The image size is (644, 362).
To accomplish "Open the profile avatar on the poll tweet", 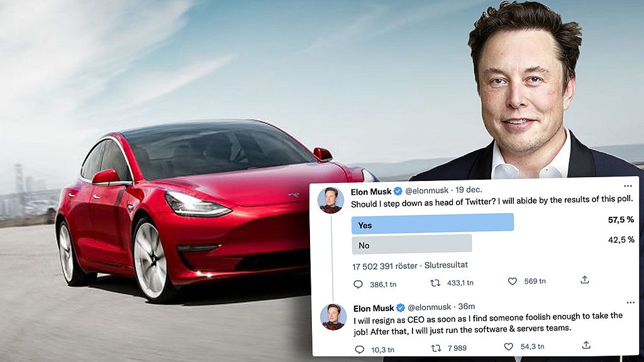I will 331,200.
